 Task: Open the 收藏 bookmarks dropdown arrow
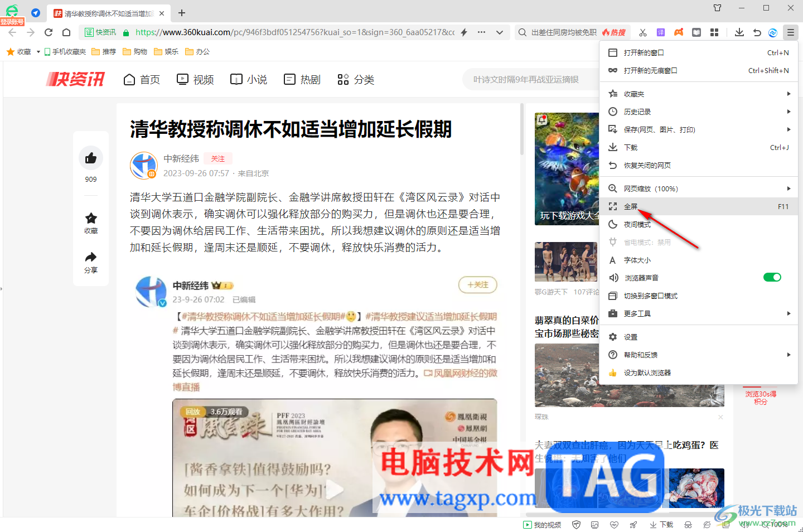tap(38, 52)
